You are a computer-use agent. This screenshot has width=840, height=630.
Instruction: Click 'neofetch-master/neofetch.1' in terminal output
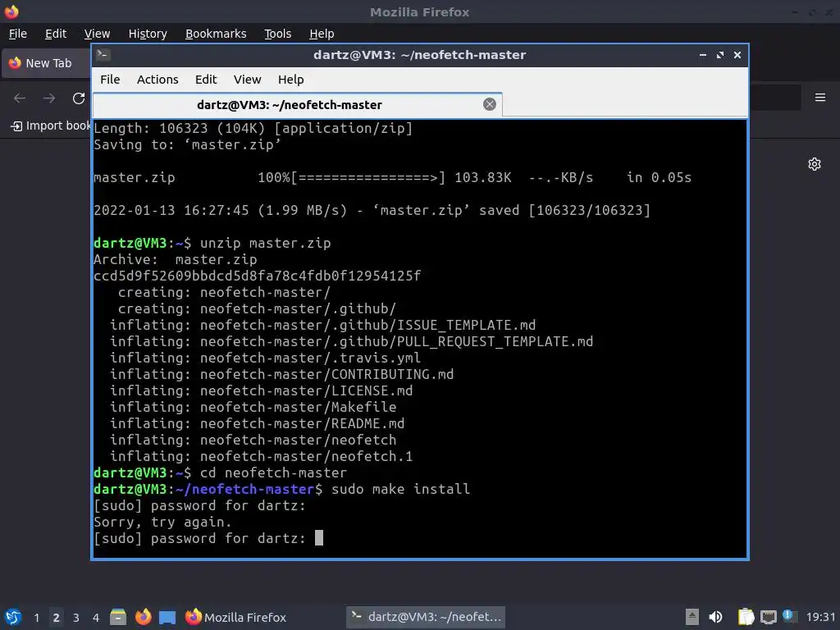point(307,456)
